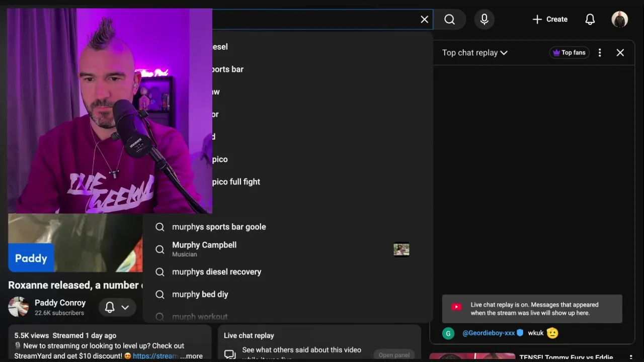Click the Open panel button for chat replay

tap(394, 355)
